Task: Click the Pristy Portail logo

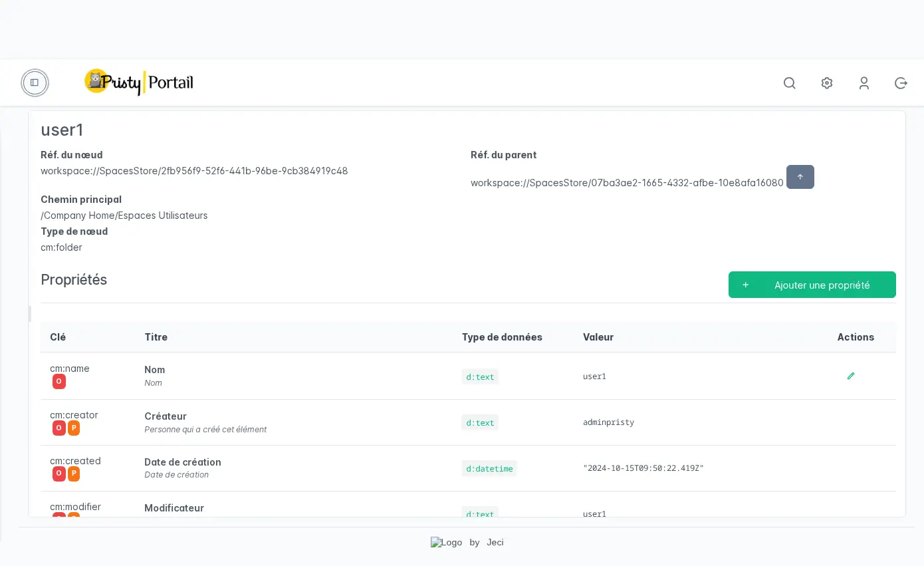Action: point(139,82)
